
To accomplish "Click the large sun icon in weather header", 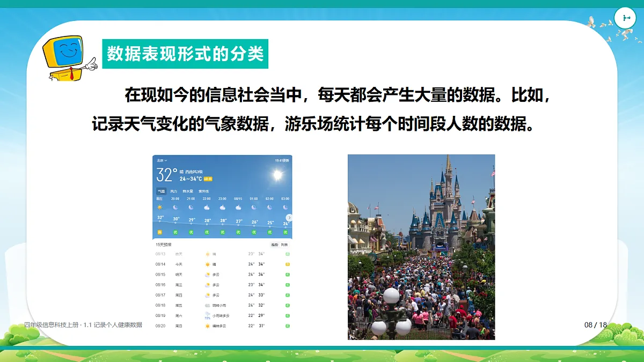I will tap(277, 174).
